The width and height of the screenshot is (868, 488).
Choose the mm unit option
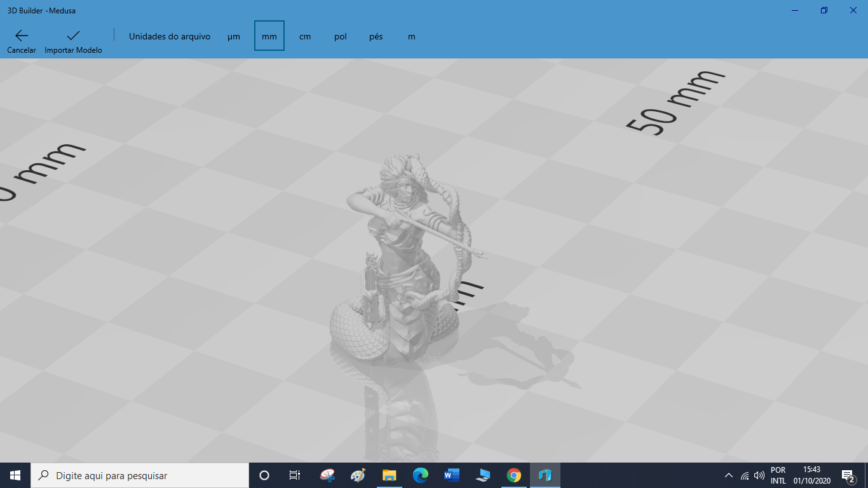click(269, 36)
